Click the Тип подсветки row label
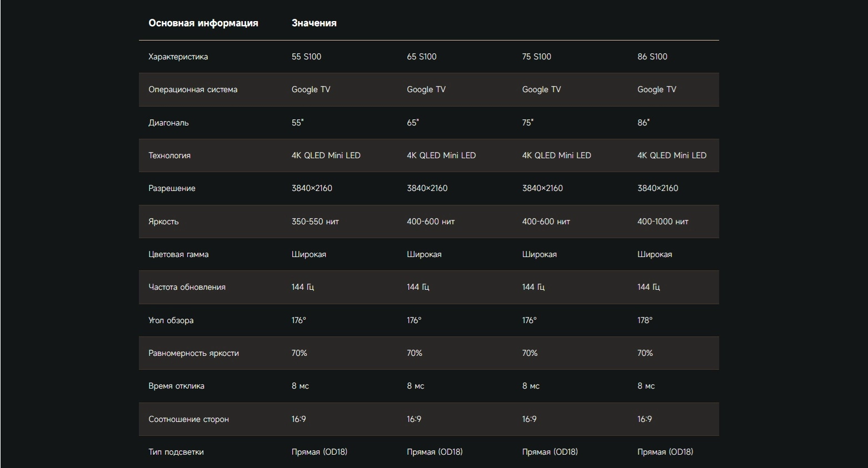 point(176,452)
